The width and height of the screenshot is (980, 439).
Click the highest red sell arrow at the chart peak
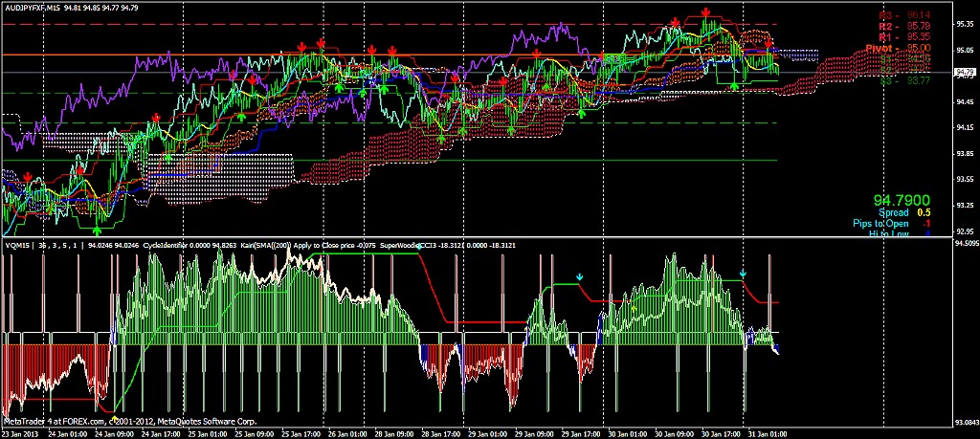point(705,12)
